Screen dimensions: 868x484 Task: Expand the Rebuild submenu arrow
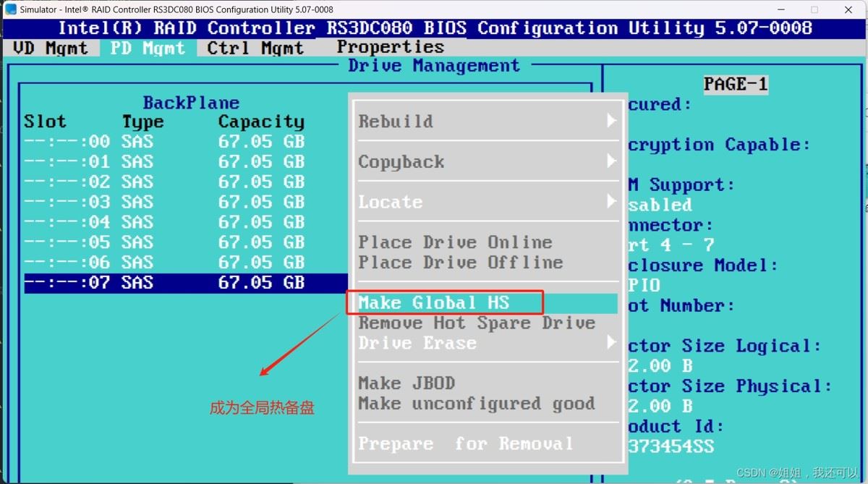612,122
